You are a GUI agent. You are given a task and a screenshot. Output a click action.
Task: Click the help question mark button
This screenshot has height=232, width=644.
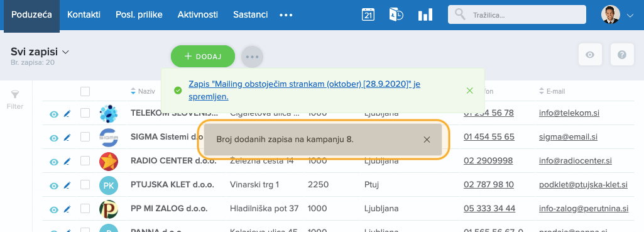tap(622, 54)
